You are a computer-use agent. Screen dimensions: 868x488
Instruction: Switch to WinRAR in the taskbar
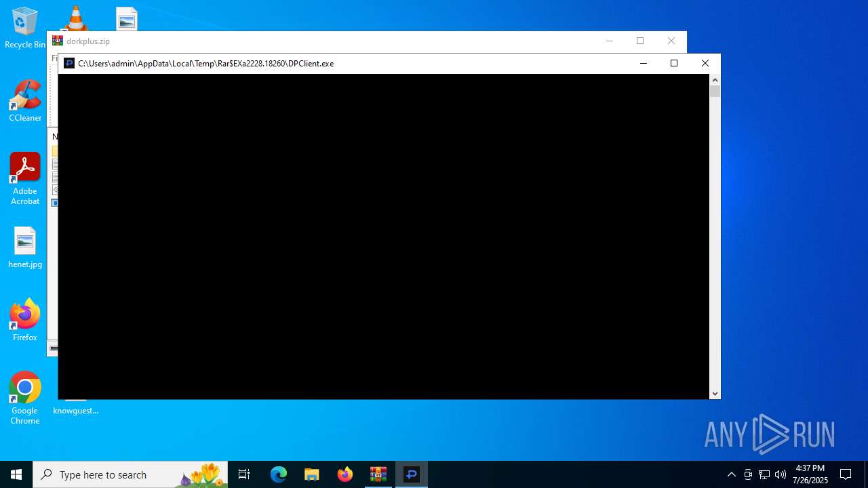pyautogui.click(x=378, y=474)
